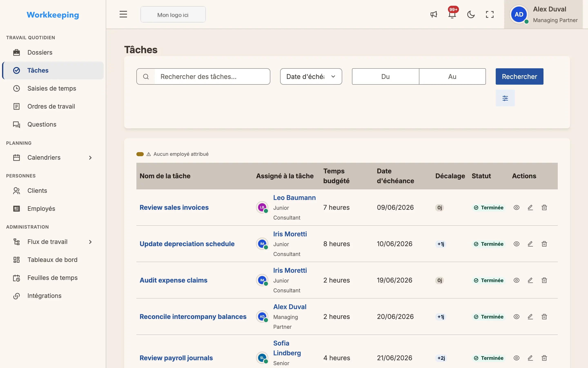Expand Flux de travail submenu chevron
This screenshot has height=368, width=588.
(x=90, y=242)
